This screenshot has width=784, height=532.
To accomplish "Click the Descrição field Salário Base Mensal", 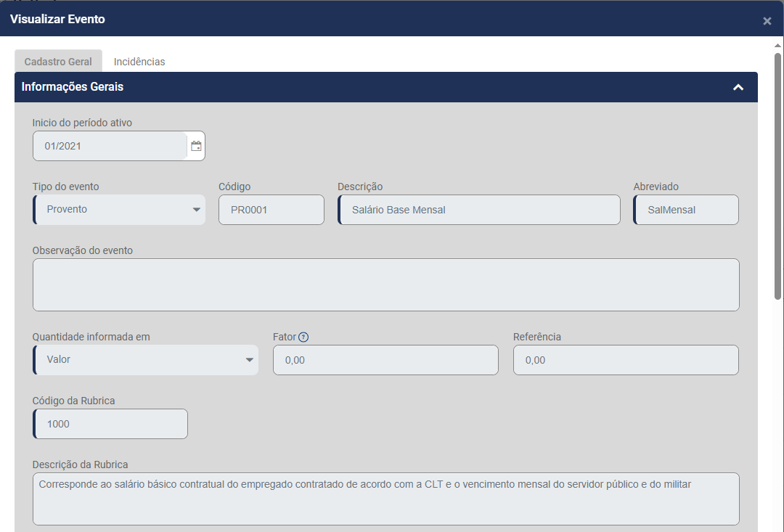I will [x=479, y=210].
